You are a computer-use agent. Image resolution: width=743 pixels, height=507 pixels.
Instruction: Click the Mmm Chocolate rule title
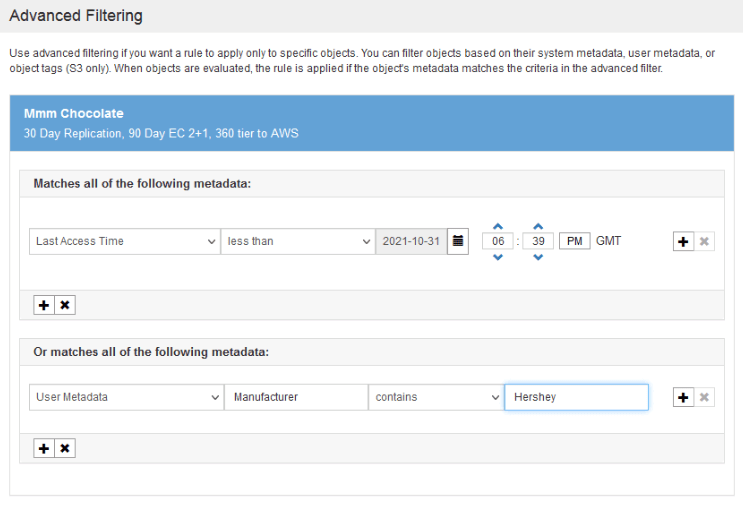tap(73, 114)
